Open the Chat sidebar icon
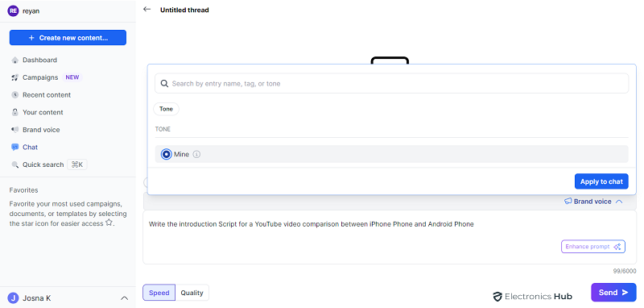Screen dimensions: 644x308 [x=15, y=148]
